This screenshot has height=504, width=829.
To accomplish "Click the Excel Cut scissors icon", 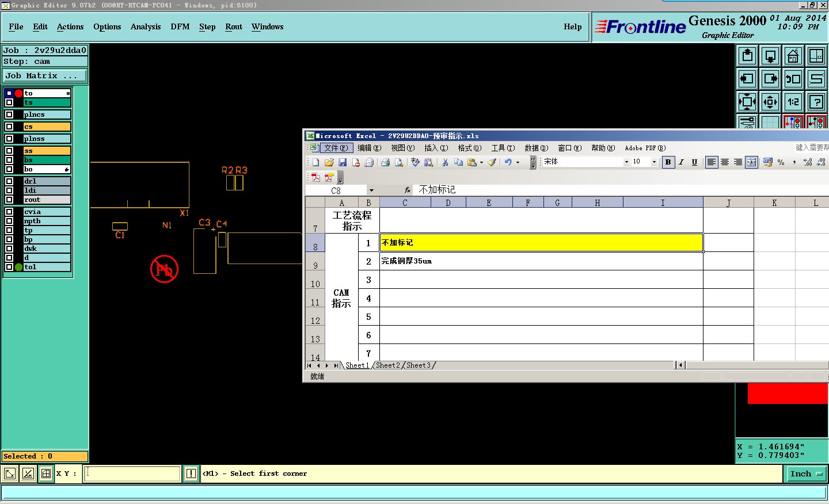I will click(445, 162).
